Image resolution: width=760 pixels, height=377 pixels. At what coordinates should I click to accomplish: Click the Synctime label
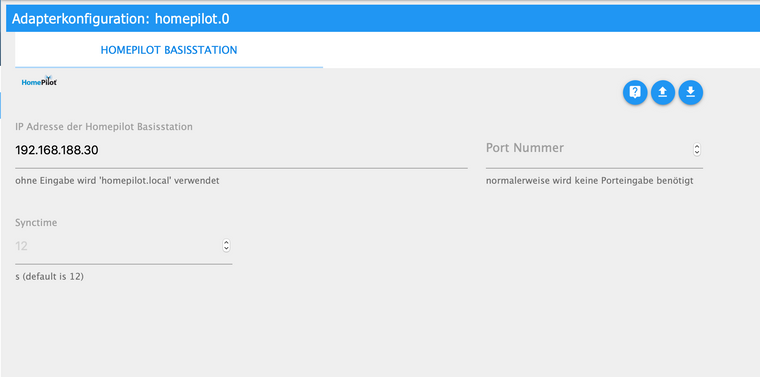[36, 223]
